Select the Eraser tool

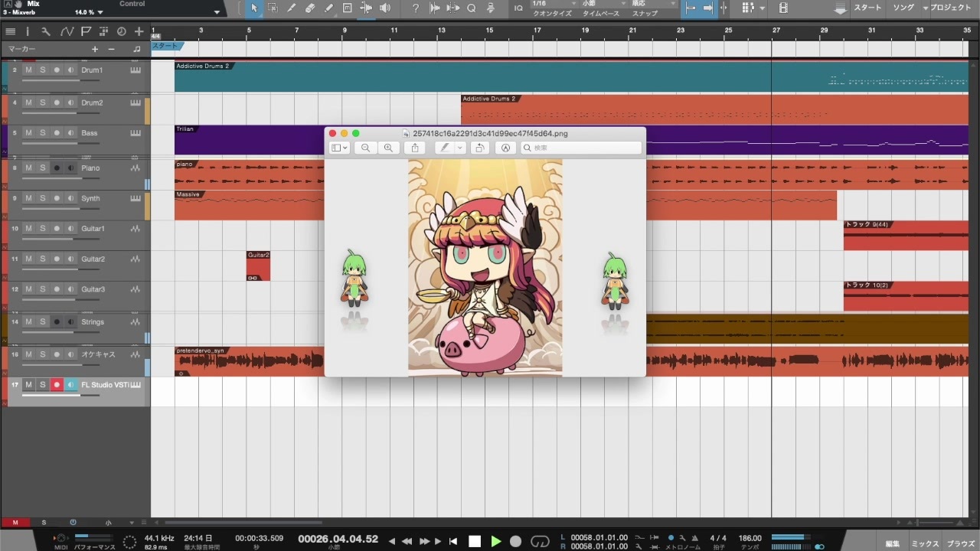tap(310, 8)
